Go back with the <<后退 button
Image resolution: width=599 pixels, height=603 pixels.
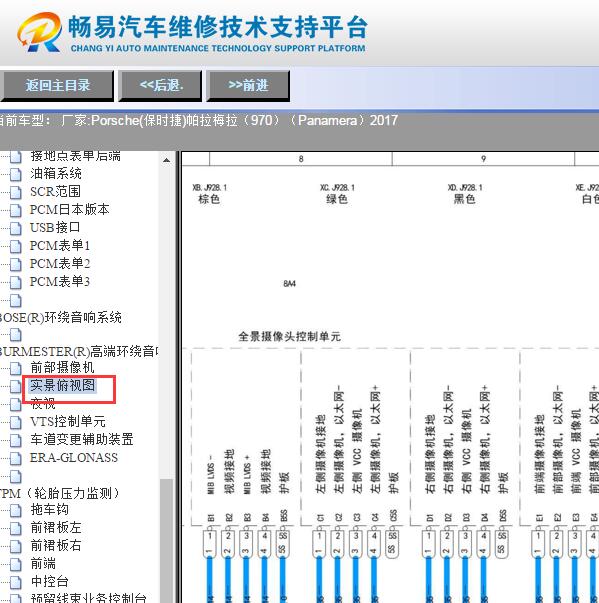(160, 85)
